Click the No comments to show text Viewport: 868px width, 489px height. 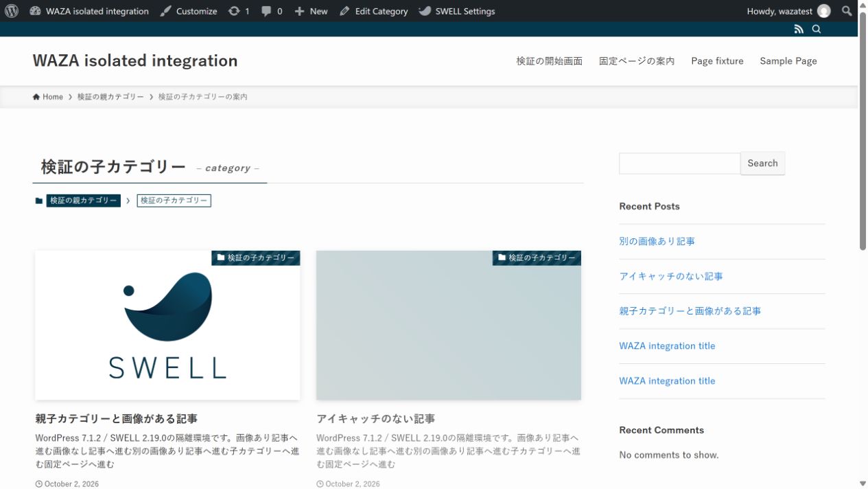[x=669, y=455]
